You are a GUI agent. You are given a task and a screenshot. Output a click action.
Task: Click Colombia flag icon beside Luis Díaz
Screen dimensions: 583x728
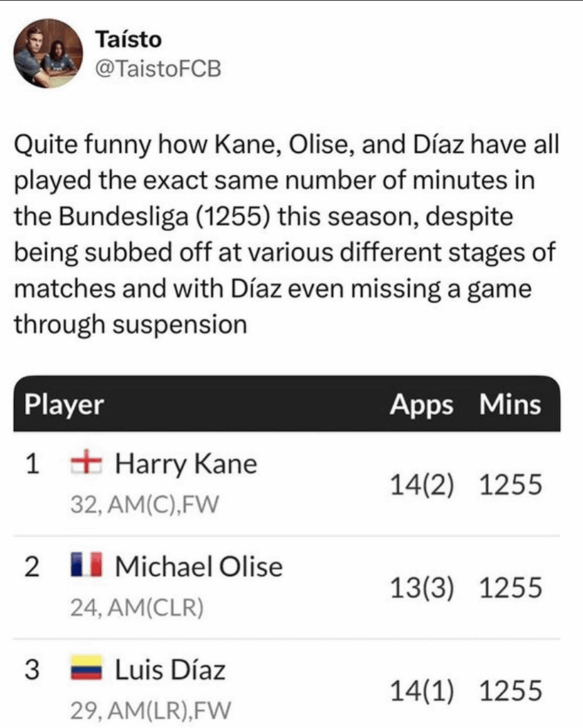86,670
